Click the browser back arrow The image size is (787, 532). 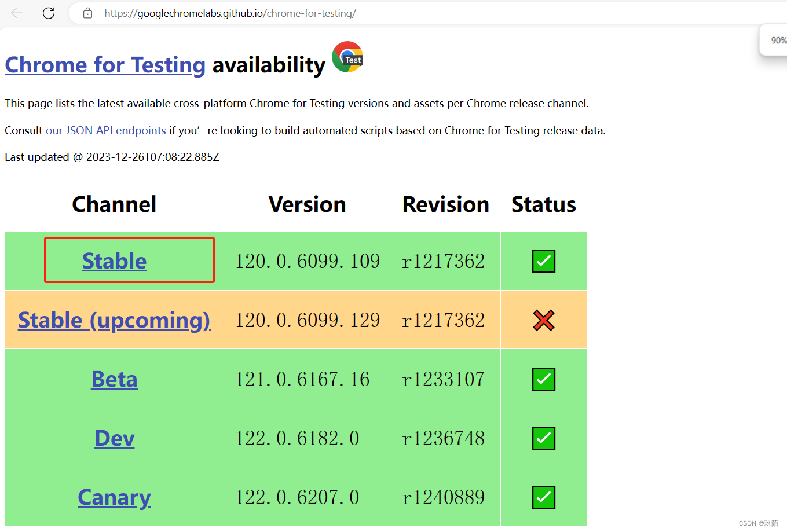point(17,13)
